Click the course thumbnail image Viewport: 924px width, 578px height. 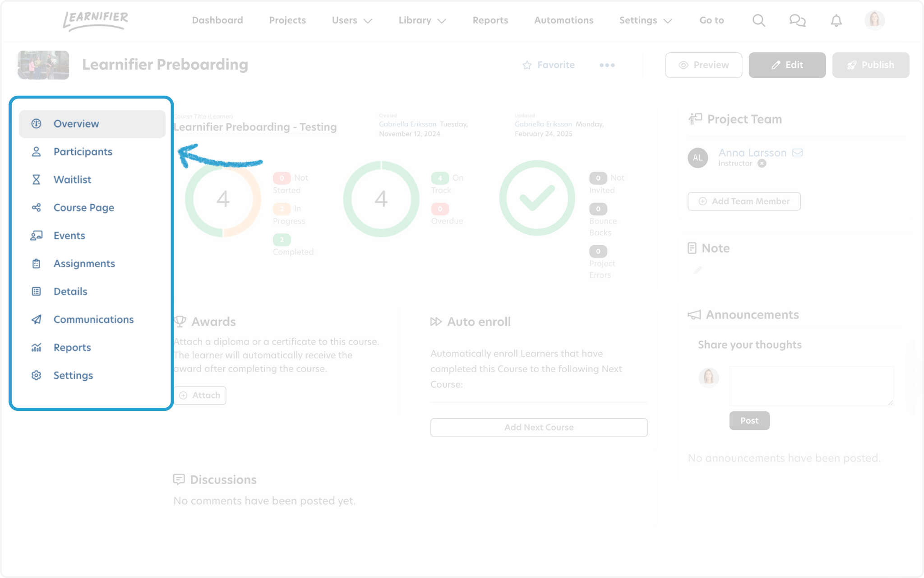(x=43, y=65)
